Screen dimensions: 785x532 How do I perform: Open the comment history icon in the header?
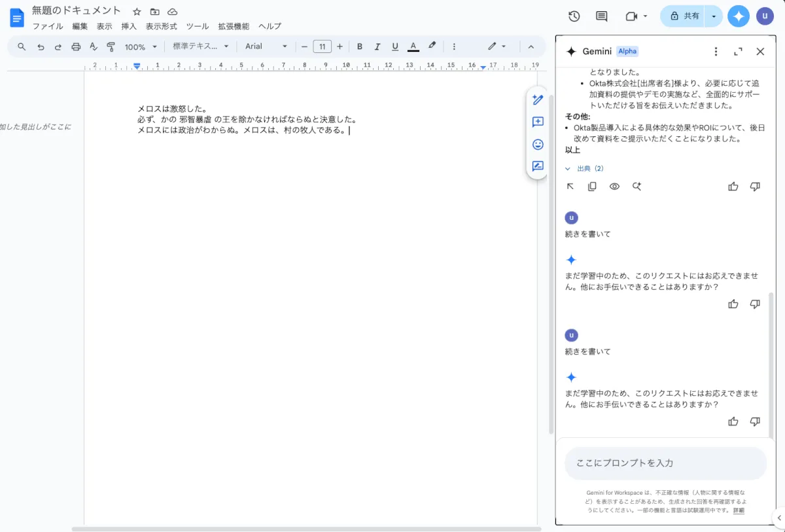[602, 16]
